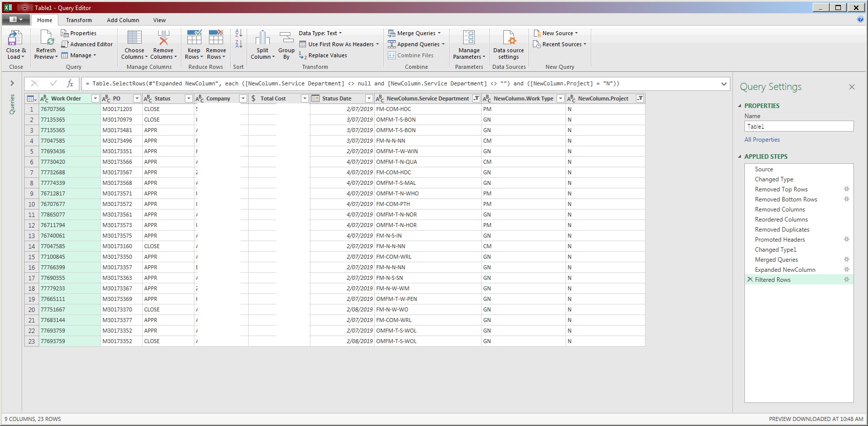Click the fx formula icon
Screen dimensions: 868x426
[x=70, y=84]
